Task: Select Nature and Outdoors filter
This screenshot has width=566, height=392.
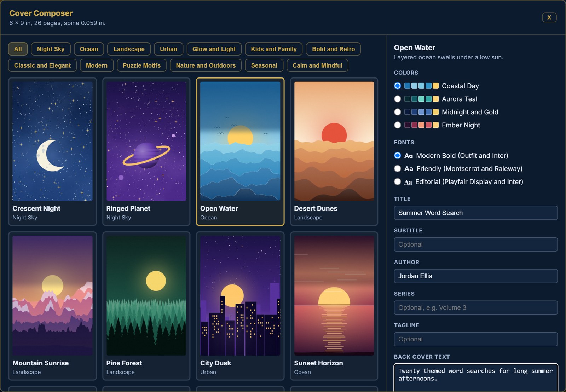Action: pos(206,65)
